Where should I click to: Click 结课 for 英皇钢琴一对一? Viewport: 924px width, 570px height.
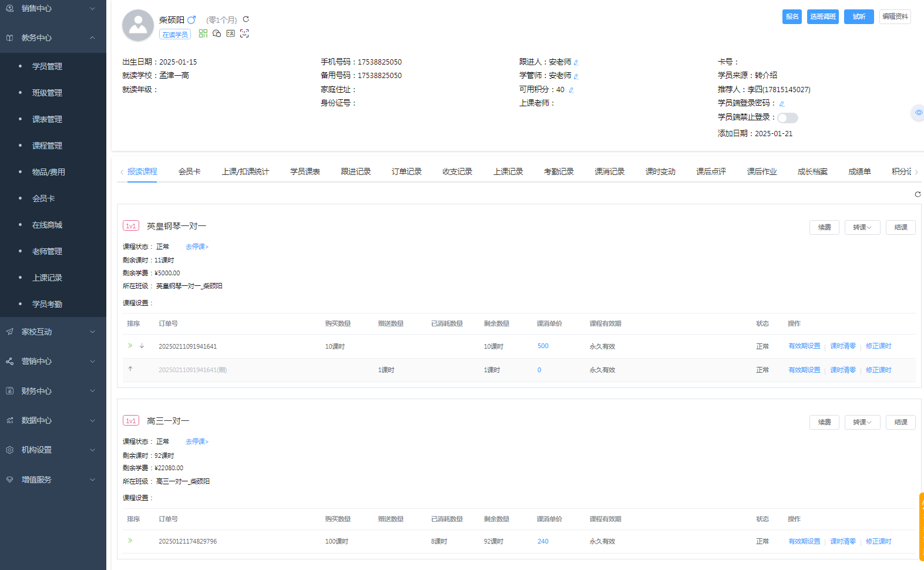coord(901,227)
